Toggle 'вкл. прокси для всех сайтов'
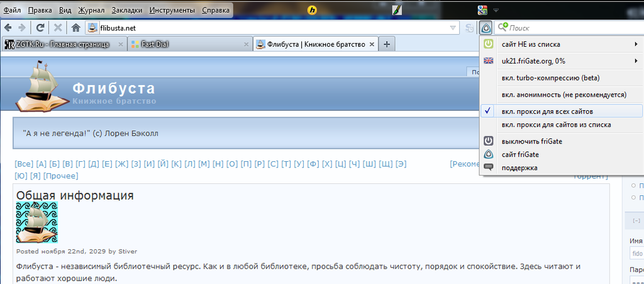 pyautogui.click(x=562, y=111)
